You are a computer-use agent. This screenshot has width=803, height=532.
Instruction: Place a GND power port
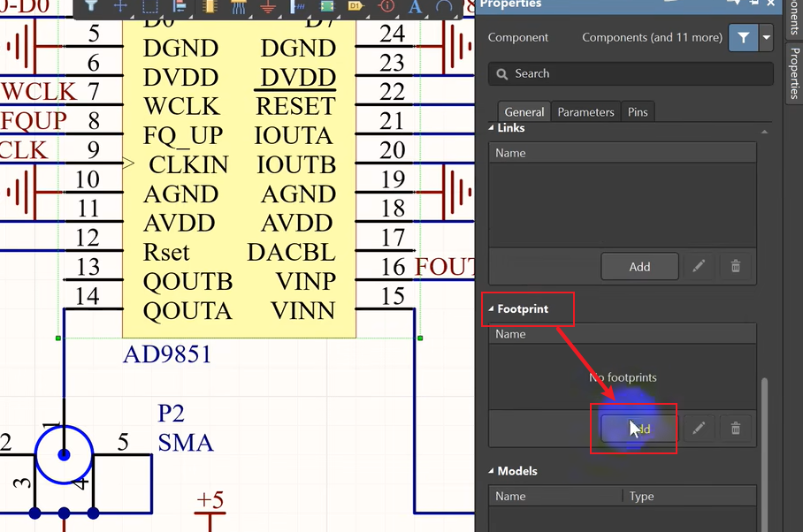click(x=268, y=5)
